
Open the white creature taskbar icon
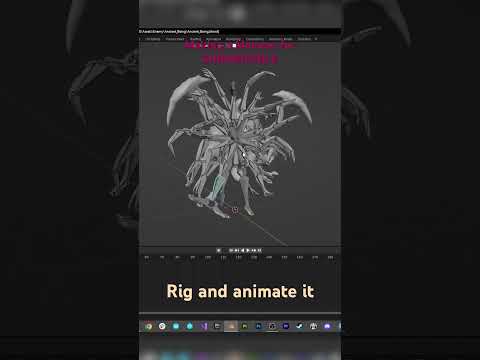pos(313,326)
